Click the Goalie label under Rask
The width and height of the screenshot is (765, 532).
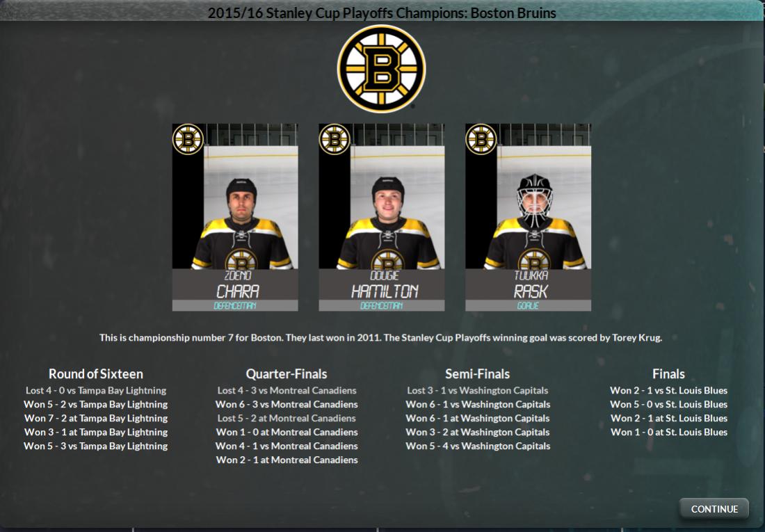pos(528,305)
